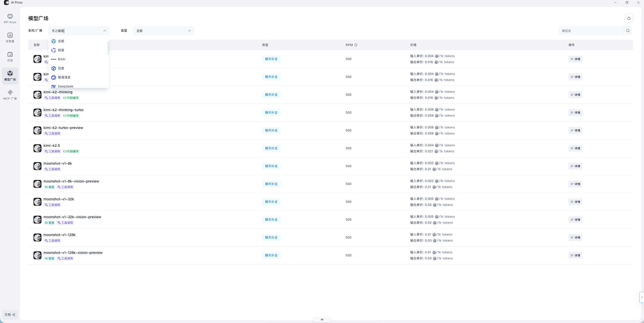Select 阿里 in the vendor dropdown list

tap(79, 50)
